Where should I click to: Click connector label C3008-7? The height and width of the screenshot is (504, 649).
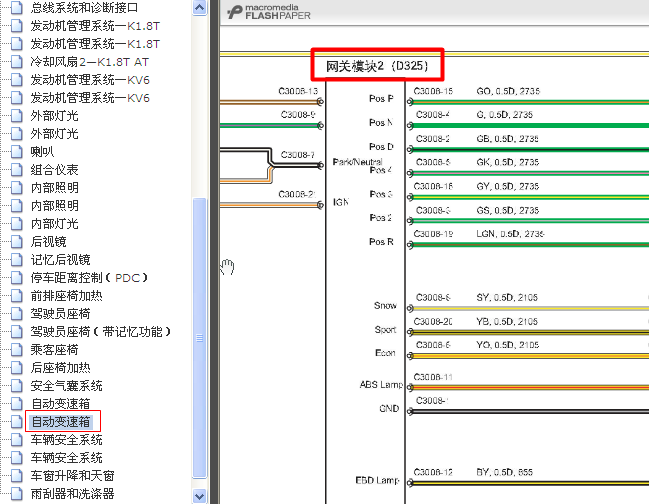(298, 155)
